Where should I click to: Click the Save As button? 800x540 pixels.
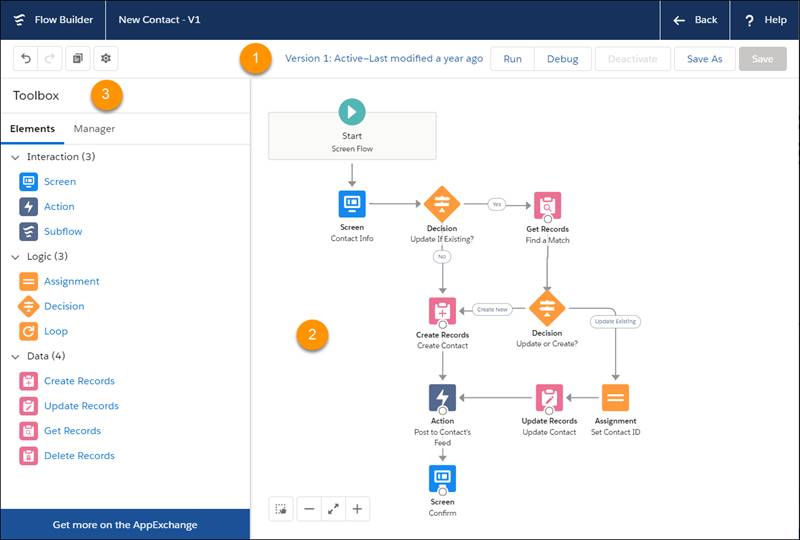(705, 59)
